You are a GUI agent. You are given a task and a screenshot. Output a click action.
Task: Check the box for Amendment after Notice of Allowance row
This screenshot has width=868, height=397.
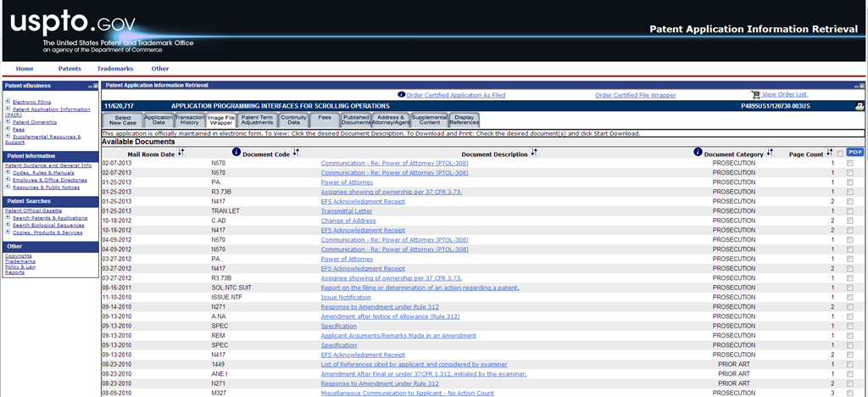coord(849,316)
